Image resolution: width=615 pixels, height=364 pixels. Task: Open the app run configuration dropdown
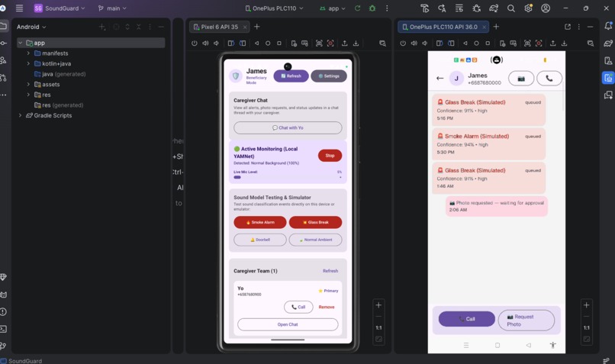click(332, 8)
